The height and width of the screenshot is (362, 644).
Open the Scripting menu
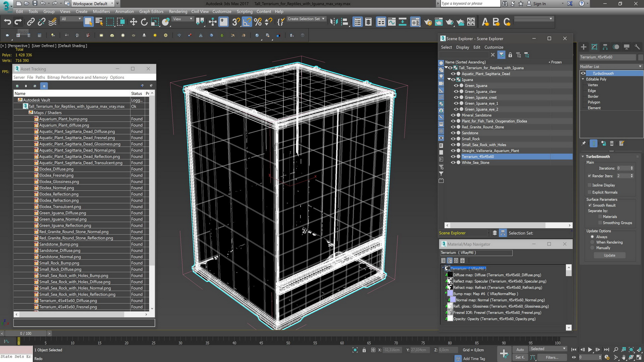click(x=245, y=11)
